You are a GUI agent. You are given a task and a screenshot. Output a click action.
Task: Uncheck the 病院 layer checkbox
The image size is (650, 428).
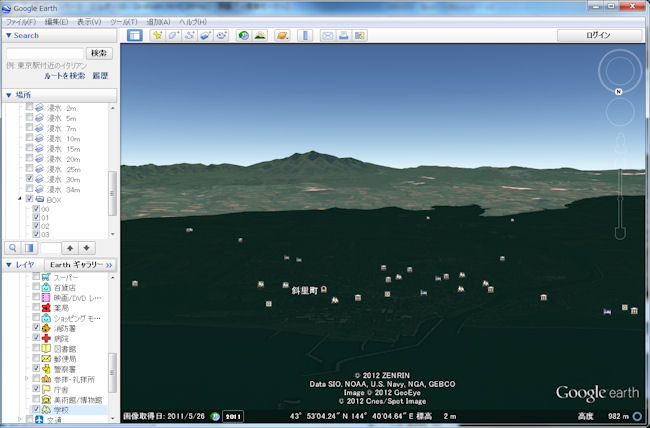point(37,339)
